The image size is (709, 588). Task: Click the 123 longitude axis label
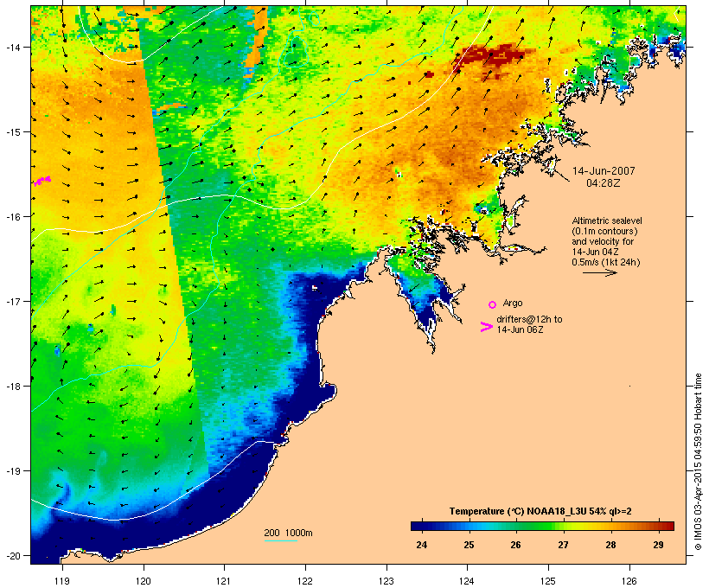[386, 581]
